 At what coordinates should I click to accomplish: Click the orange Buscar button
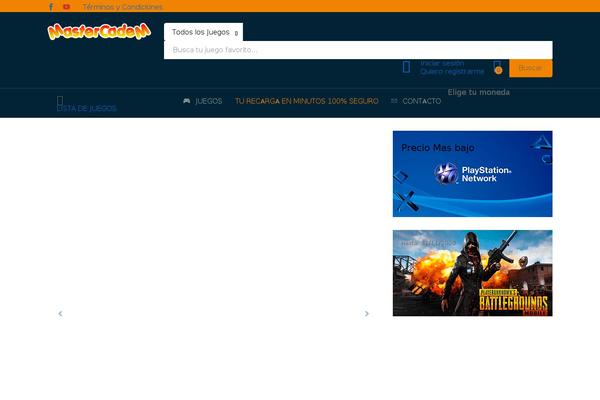[x=530, y=68]
